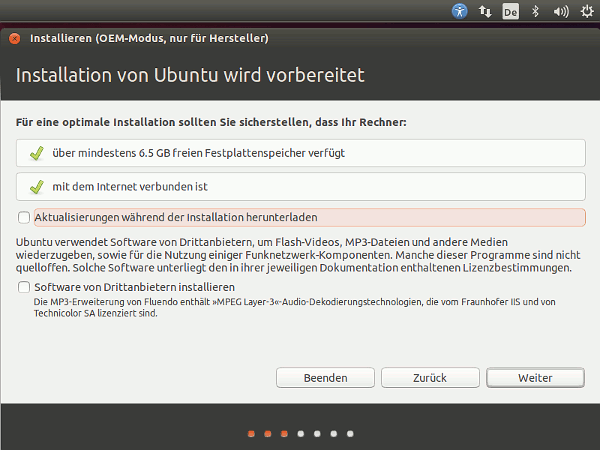Screen dimensions: 600x450
Task: Enable Aktualisierungen während der Installation herunterladen
Action: 24,217
